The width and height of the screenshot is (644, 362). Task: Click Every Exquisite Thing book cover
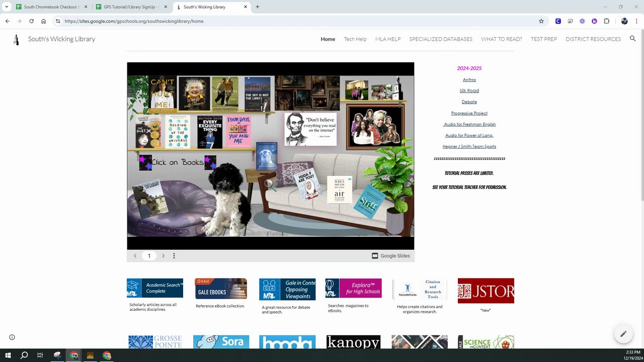coord(210,132)
